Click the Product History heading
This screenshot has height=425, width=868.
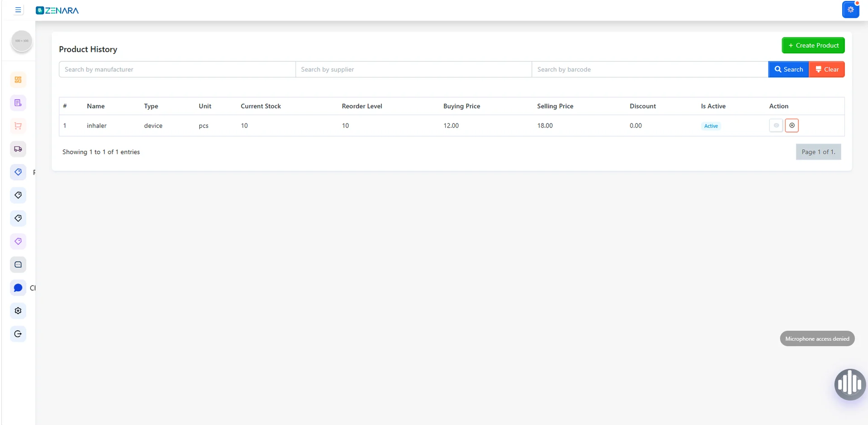point(88,49)
